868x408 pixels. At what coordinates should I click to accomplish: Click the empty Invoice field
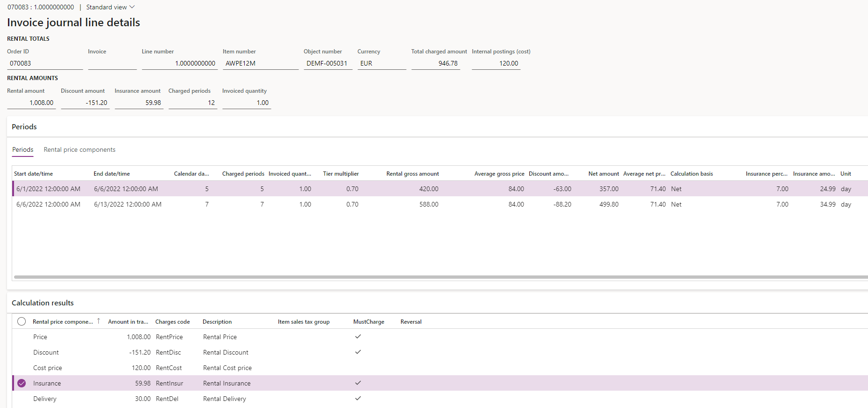click(112, 63)
